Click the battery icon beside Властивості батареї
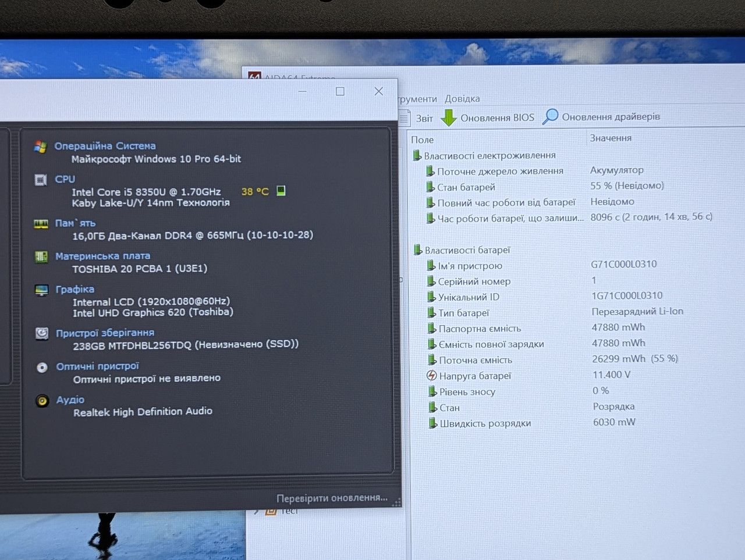745x560 pixels. 417,250
